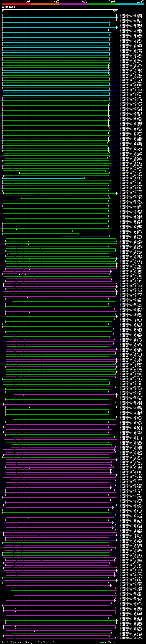Open hit UniRef100_A7Q3M1
This screenshot has width=146, height=644.
tap(131, 30)
